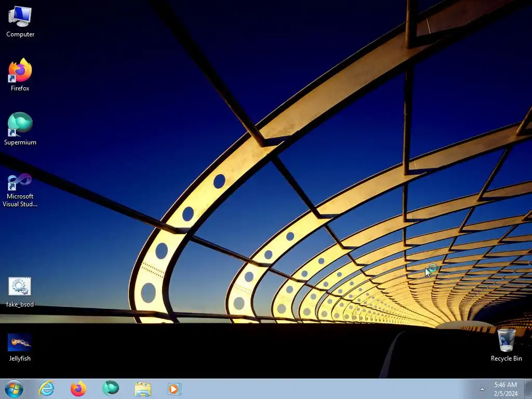Open the taskbar clock showing 5:46 AM

pos(506,389)
